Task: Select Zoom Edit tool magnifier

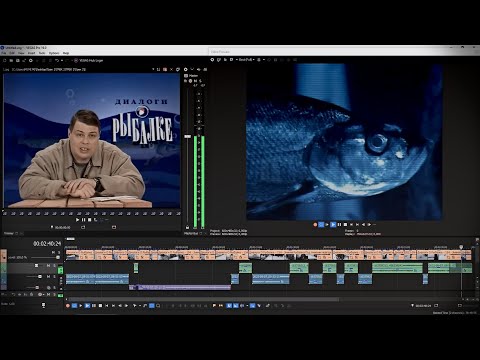Action: (x=158, y=306)
